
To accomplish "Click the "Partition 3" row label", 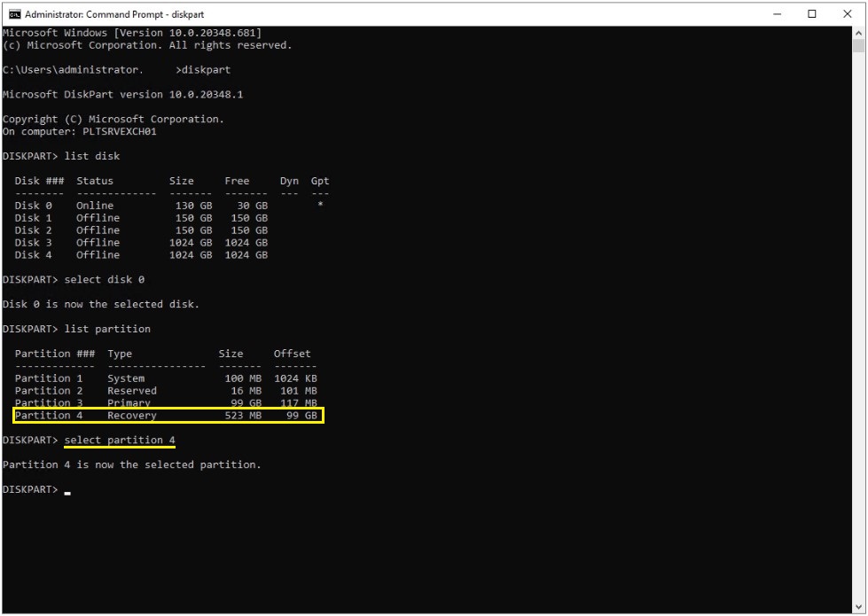I will (x=49, y=403).
